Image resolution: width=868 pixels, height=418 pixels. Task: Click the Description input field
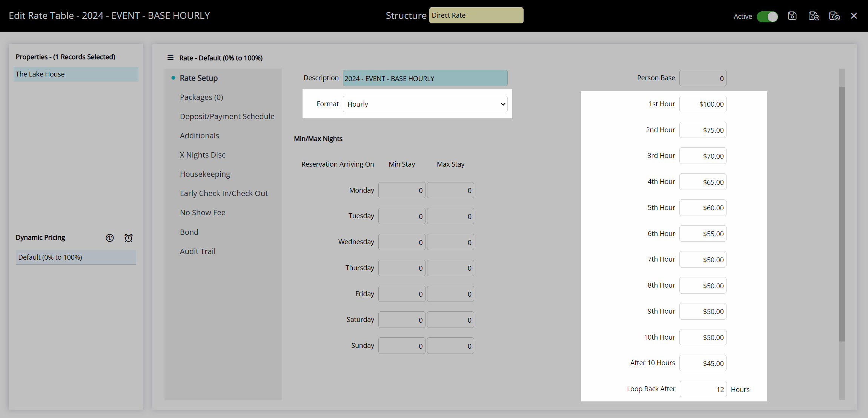425,78
